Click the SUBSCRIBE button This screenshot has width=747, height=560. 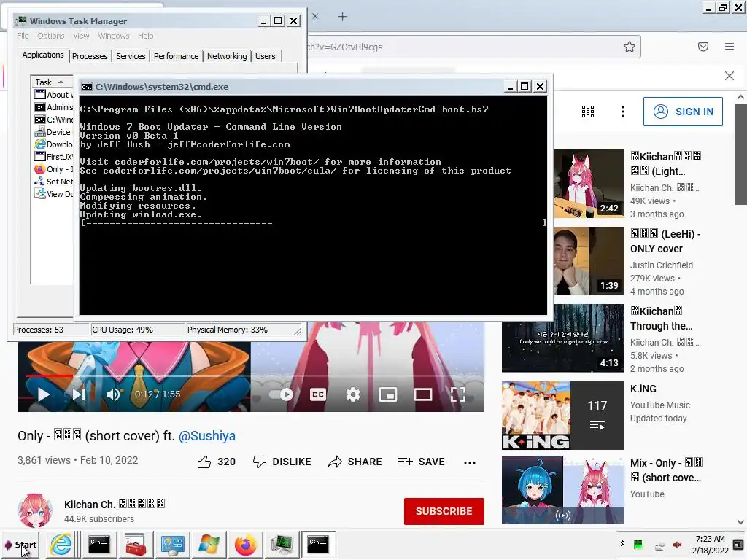coord(444,511)
